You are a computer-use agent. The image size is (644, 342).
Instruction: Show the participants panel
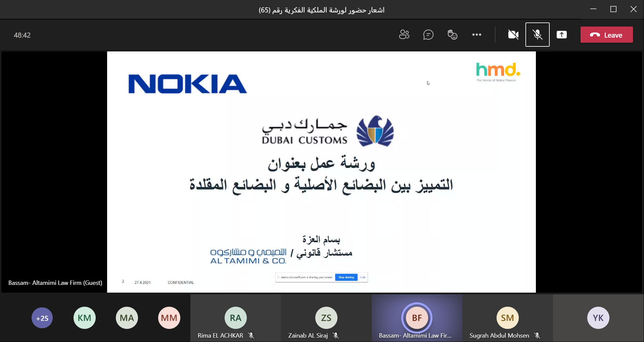point(404,35)
